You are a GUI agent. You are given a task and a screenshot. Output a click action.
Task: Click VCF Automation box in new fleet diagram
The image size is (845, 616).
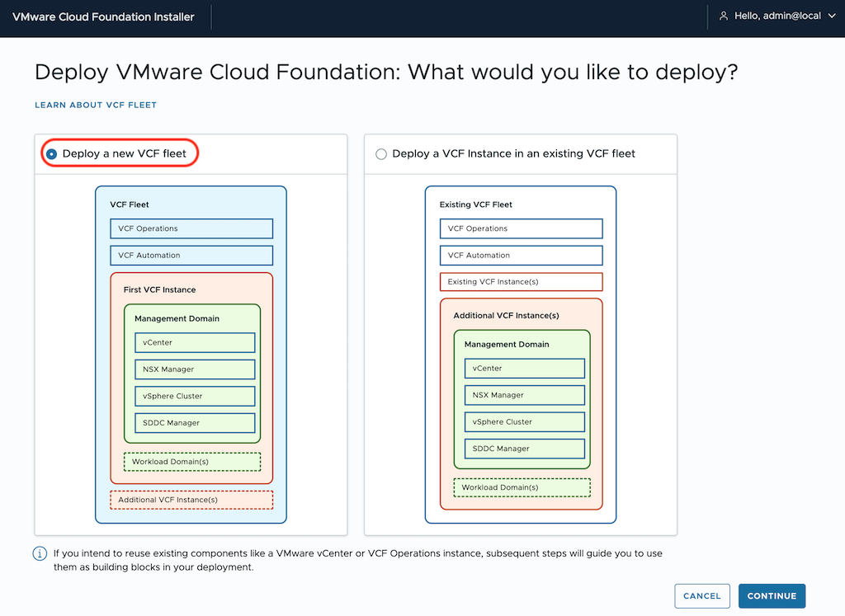point(191,256)
